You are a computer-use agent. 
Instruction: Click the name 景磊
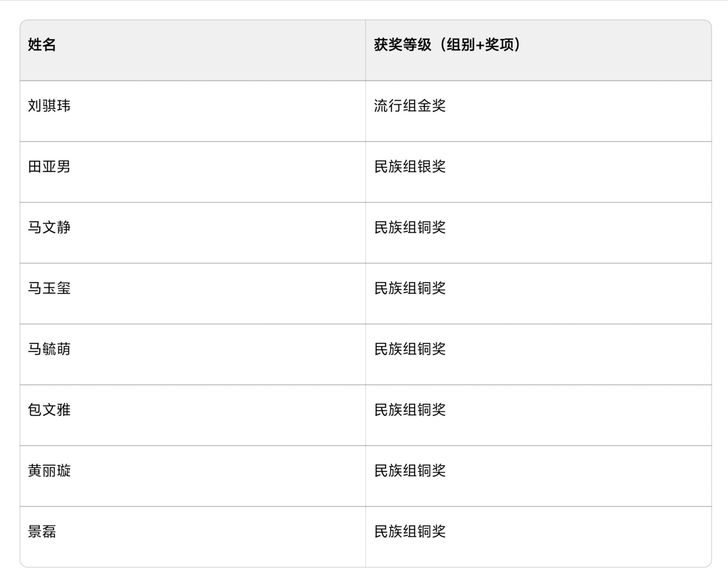[42, 531]
